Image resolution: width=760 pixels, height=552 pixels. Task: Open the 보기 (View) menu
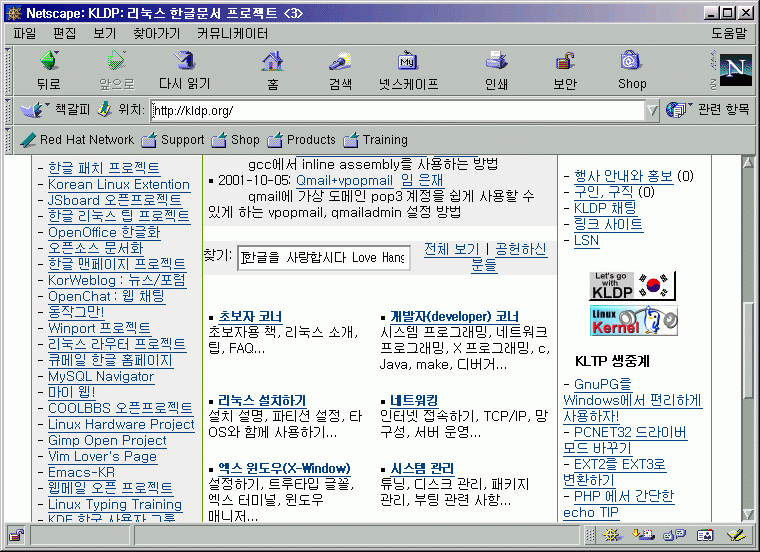105,33
